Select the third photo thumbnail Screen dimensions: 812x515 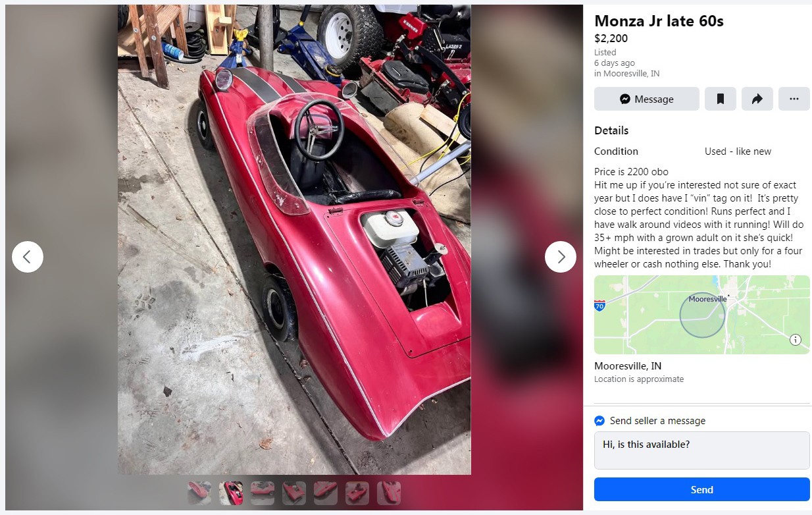263,493
